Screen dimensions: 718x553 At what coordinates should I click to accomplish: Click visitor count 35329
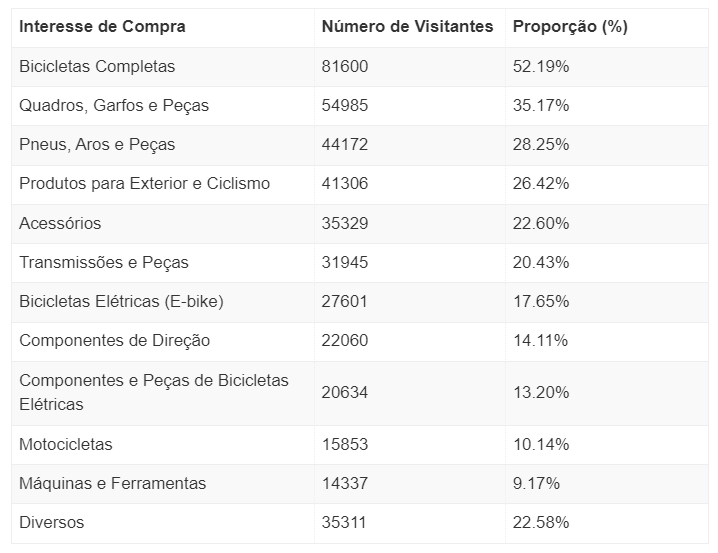pos(345,223)
